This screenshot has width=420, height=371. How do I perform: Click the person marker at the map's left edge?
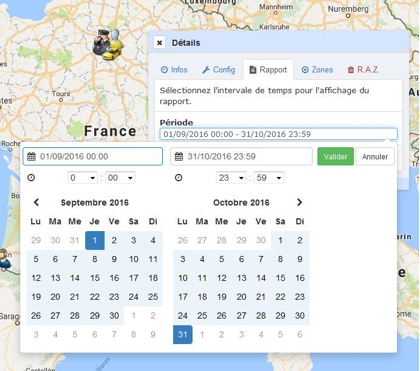click(5, 259)
